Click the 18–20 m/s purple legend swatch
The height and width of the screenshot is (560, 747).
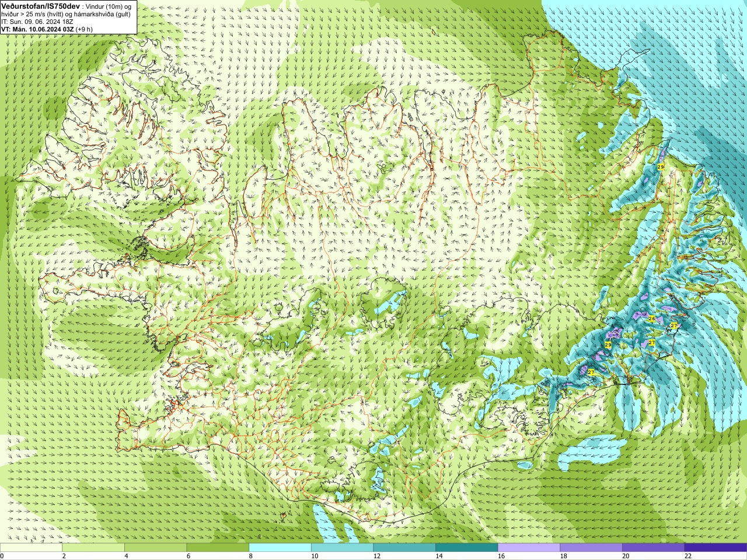591,548
